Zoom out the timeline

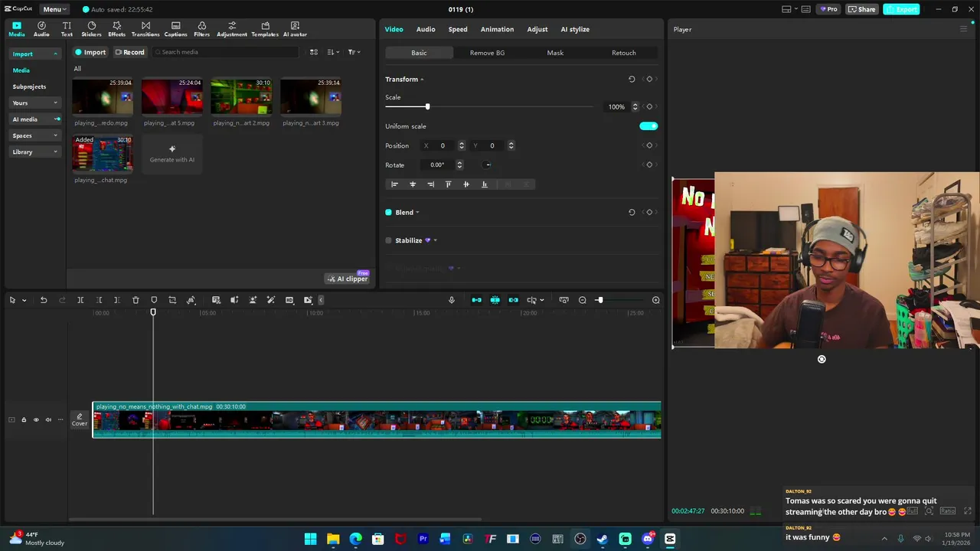click(x=583, y=300)
